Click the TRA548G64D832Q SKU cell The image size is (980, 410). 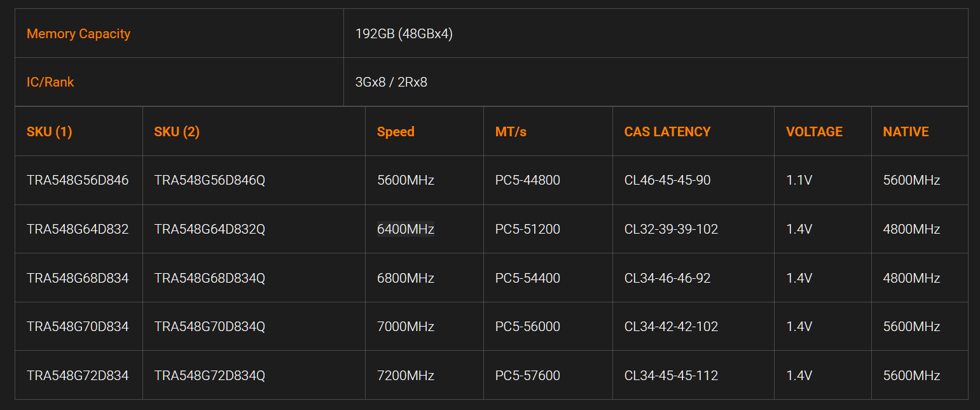[x=209, y=229]
